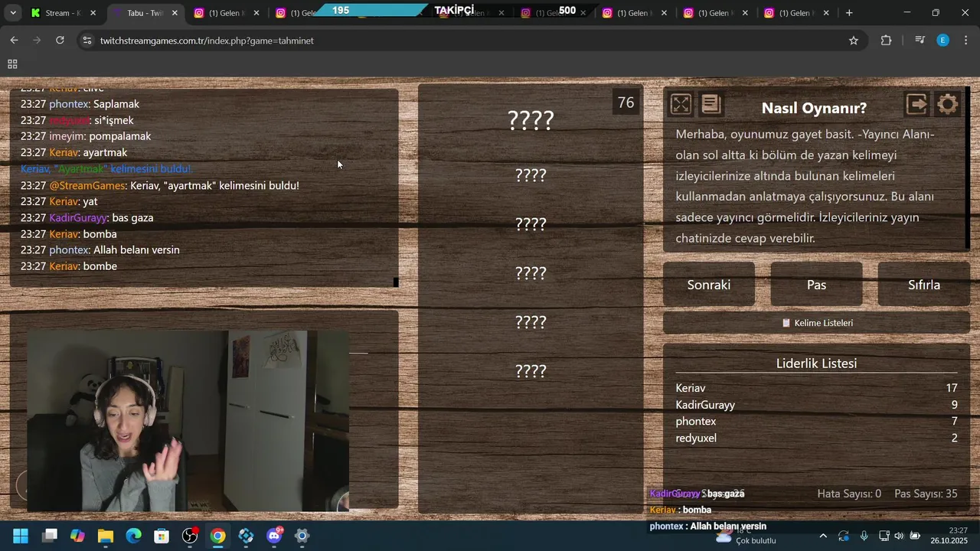Image resolution: width=980 pixels, height=551 pixels.
Task: Click the last ???? hidden word
Action: pos(531,371)
